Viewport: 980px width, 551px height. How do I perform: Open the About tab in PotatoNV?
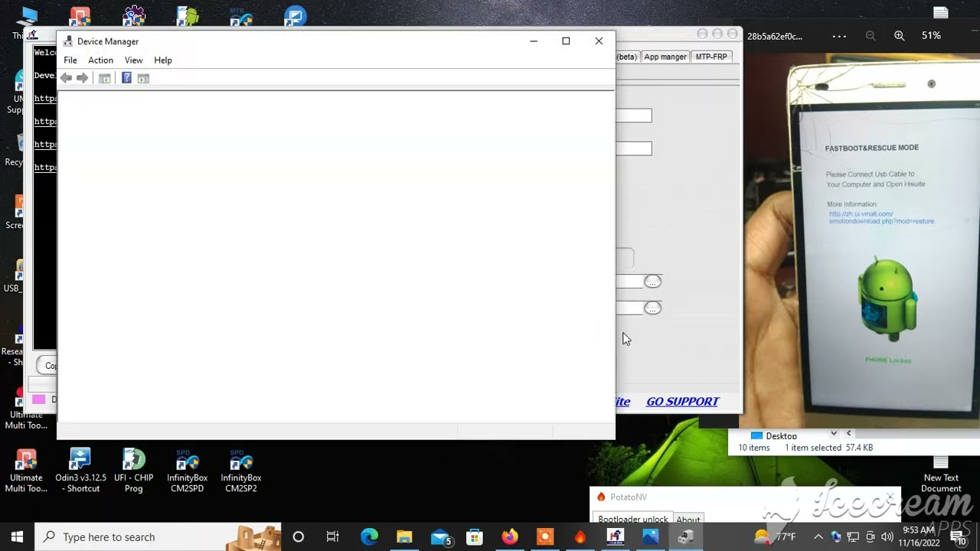688,520
